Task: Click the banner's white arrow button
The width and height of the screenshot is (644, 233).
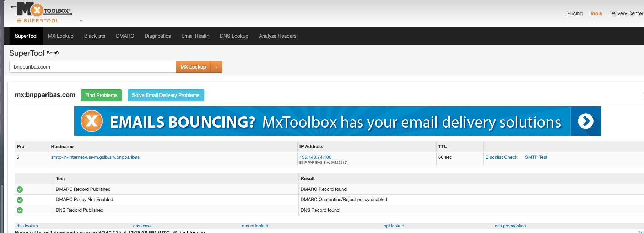Action: pos(586,121)
